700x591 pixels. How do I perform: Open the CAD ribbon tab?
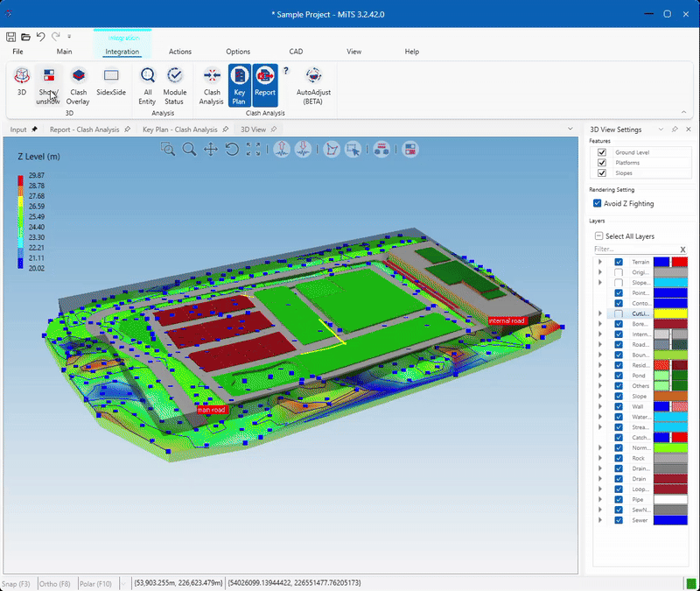(x=296, y=52)
